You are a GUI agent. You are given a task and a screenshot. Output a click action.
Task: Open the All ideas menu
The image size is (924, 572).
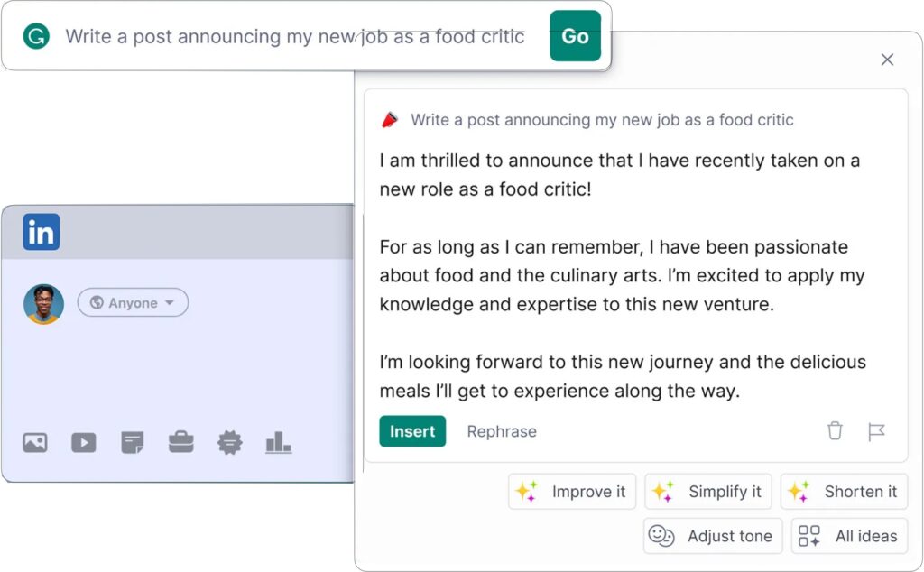coord(849,536)
